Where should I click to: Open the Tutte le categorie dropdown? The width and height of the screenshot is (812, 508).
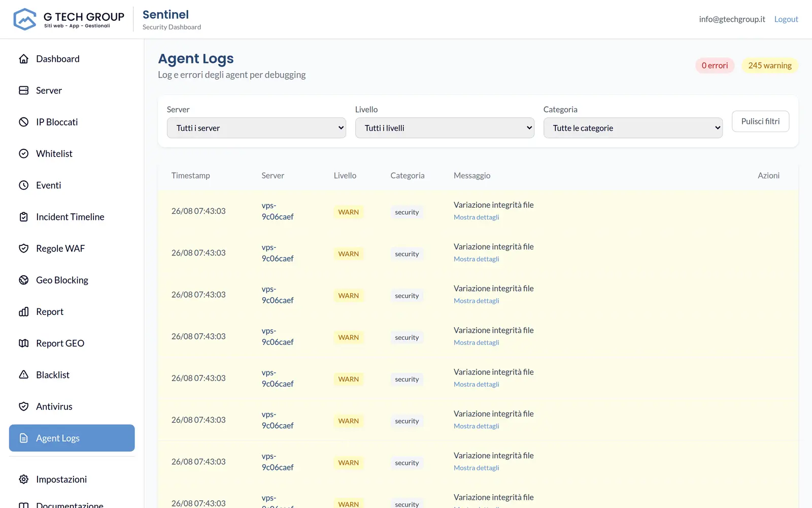(633, 128)
